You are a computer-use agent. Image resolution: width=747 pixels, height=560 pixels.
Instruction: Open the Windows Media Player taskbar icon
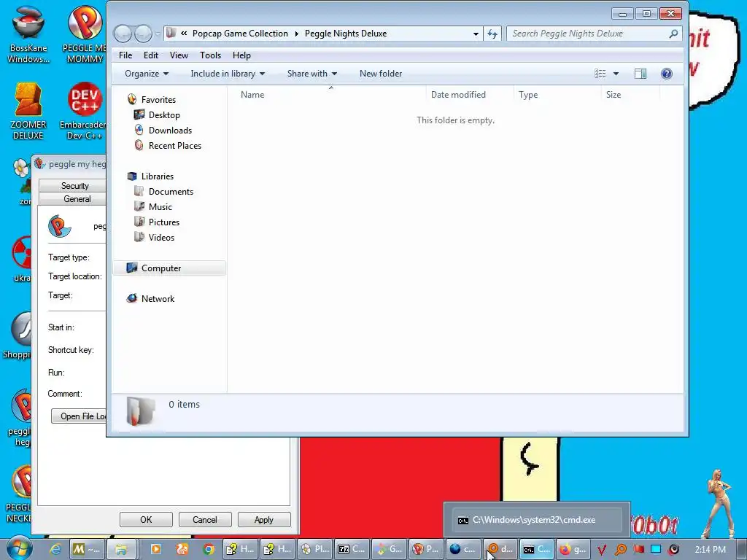[156, 549]
